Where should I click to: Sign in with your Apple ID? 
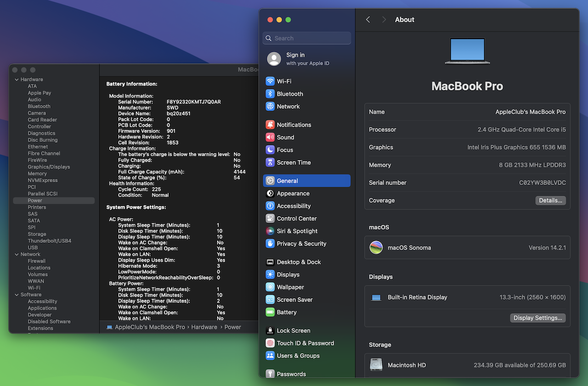point(307,59)
